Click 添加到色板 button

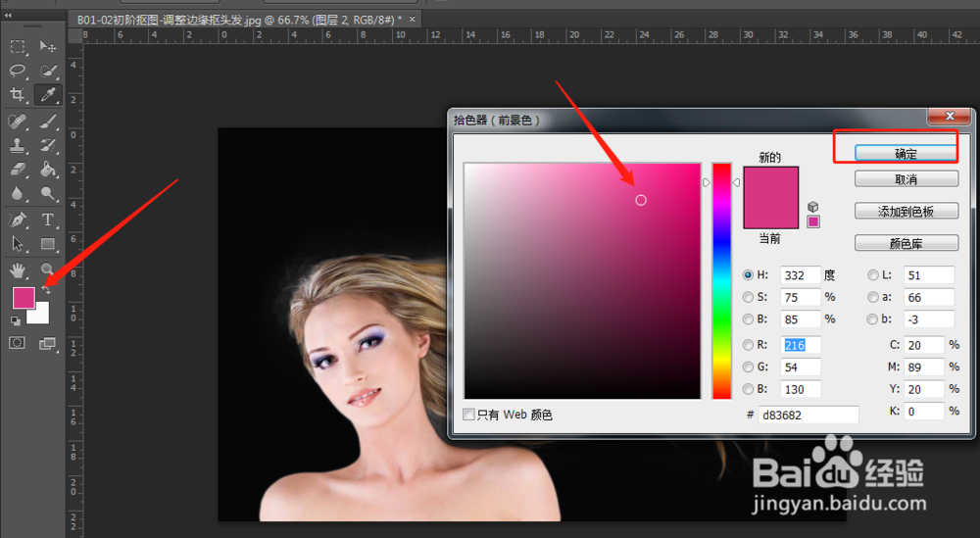pyautogui.click(x=906, y=212)
